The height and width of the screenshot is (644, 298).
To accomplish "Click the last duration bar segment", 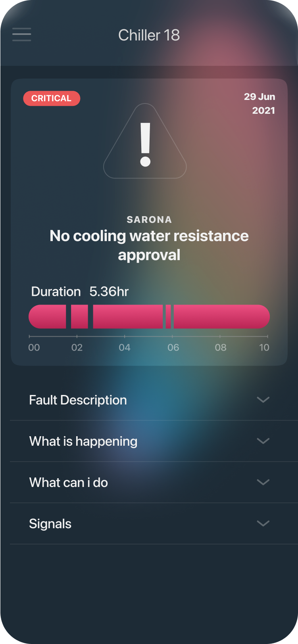I will [x=221, y=316].
